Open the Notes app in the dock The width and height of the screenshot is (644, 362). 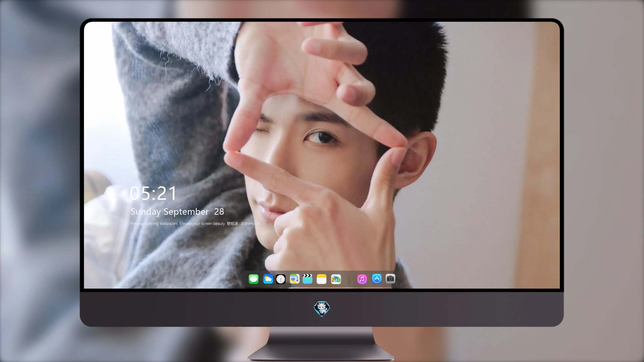pyautogui.click(x=321, y=279)
